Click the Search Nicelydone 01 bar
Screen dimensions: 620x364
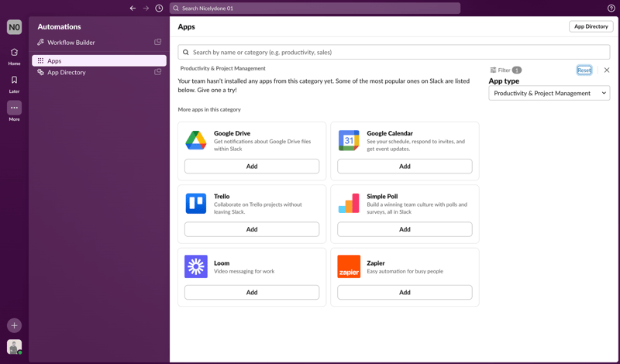pyautogui.click(x=315, y=9)
